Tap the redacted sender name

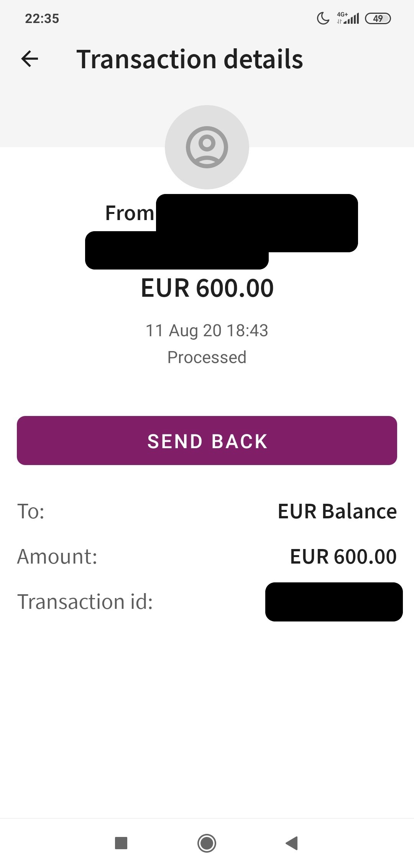[222, 232]
